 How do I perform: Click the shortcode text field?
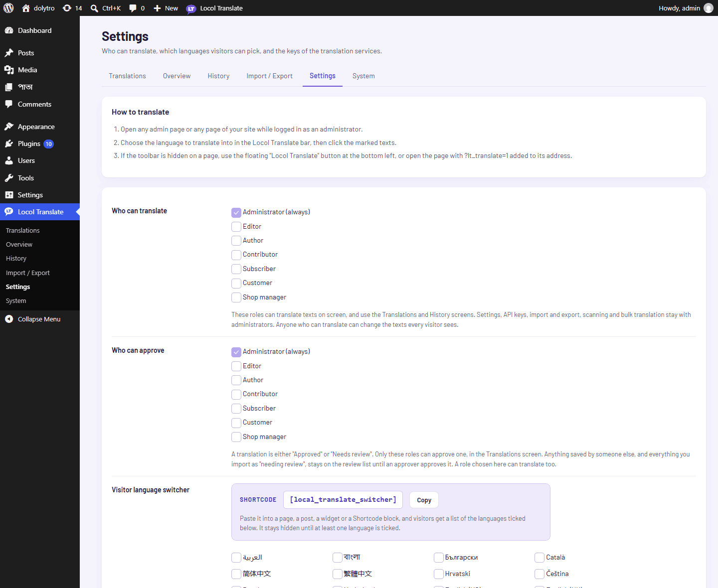343,500
